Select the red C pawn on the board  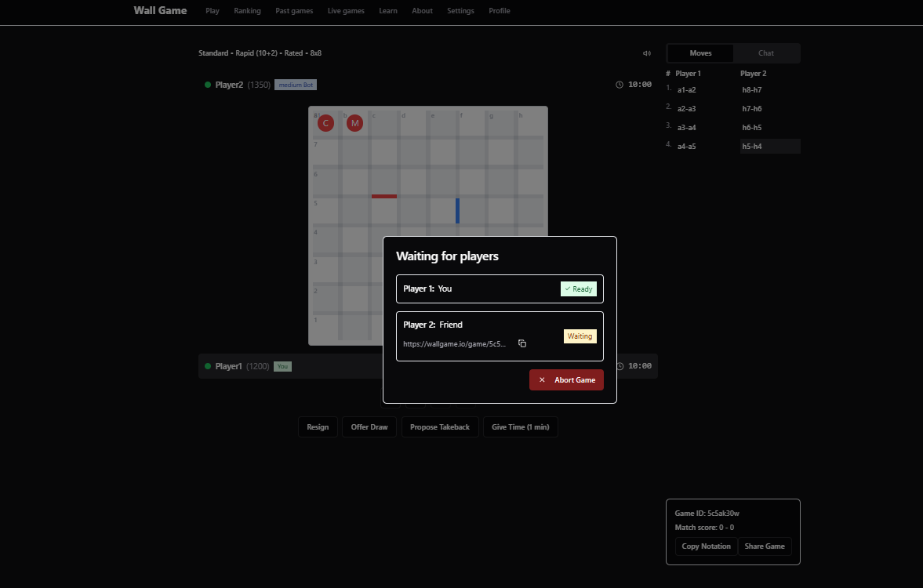click(x=325, y=123)
